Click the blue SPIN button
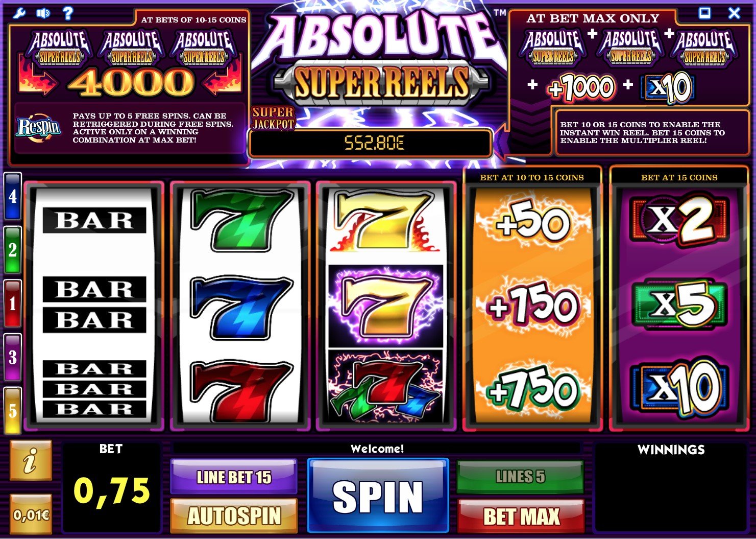 pyautogui.click(x=378, y=496)
